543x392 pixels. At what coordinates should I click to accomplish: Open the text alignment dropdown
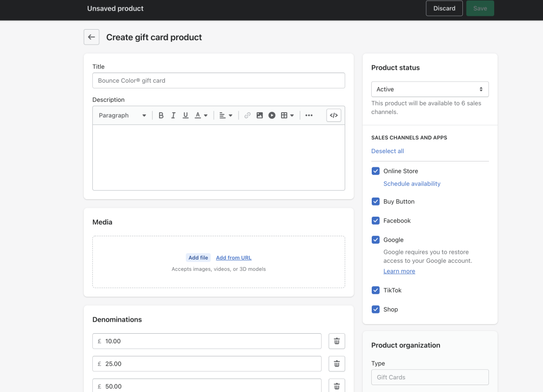pyautogui.click(x=226, y=115)
